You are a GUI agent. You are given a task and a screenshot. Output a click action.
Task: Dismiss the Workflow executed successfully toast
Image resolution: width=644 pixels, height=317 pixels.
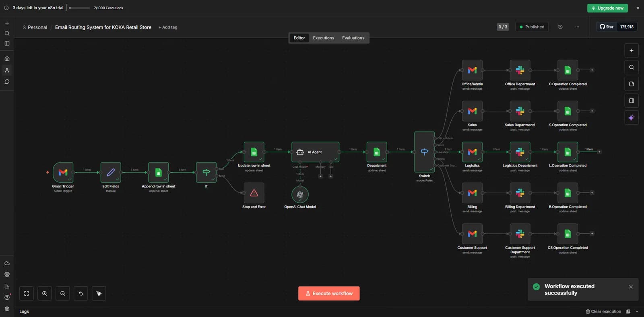[x=631, y=287]
